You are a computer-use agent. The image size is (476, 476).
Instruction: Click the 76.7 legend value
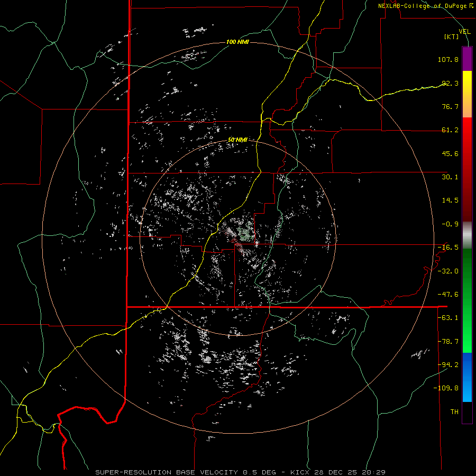450,106
